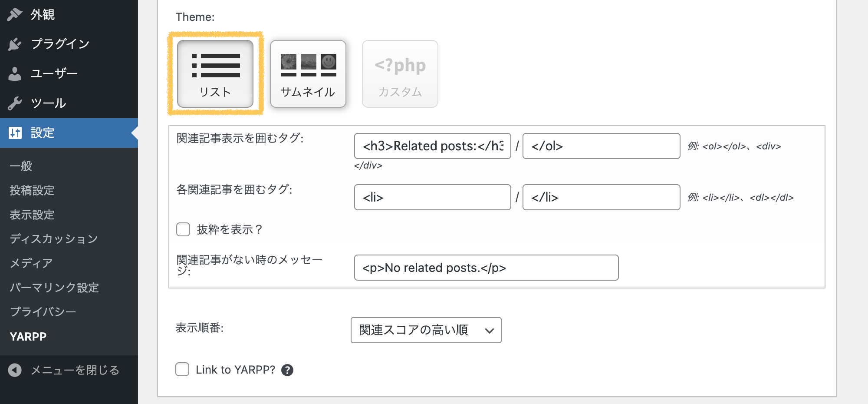Image resolution: width=868 pixels, height=404 pixels.
Task: Open the プラグイン menu
Action: tap(69, 44)
